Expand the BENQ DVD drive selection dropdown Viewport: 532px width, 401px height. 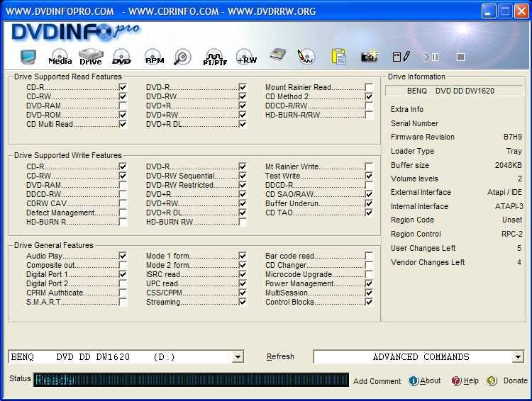(x=238, y=357)
